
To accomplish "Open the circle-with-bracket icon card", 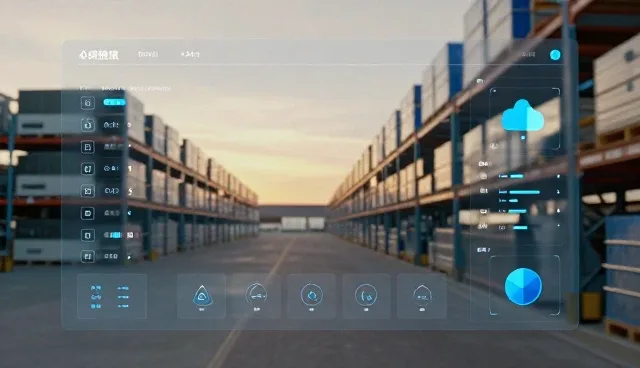I will point(366,296).
